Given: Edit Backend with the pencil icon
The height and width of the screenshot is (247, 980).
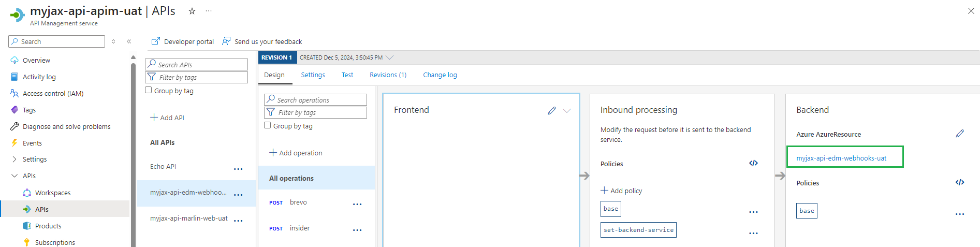Looking at the screenshot, I should [x=960, y=134].
